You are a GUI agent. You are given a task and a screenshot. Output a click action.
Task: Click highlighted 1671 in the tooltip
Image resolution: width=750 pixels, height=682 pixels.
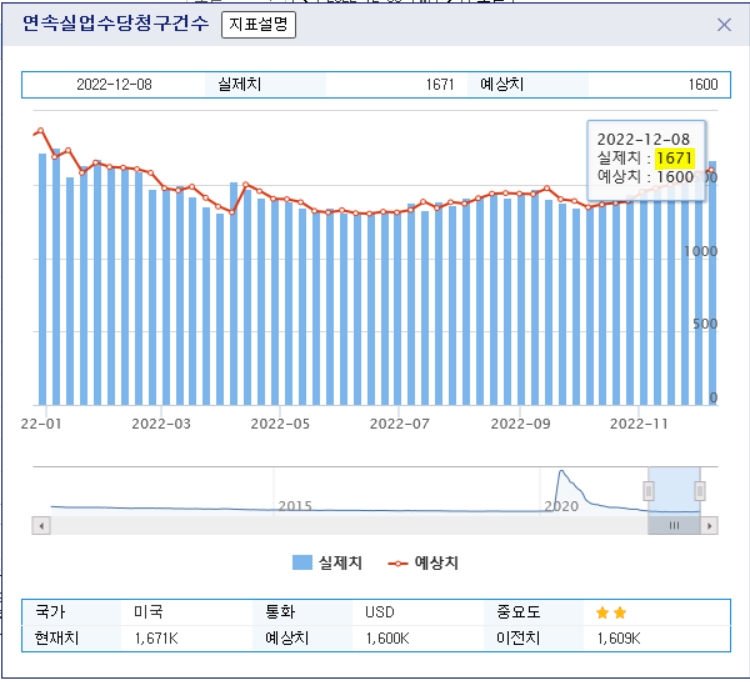coord(674,158)
